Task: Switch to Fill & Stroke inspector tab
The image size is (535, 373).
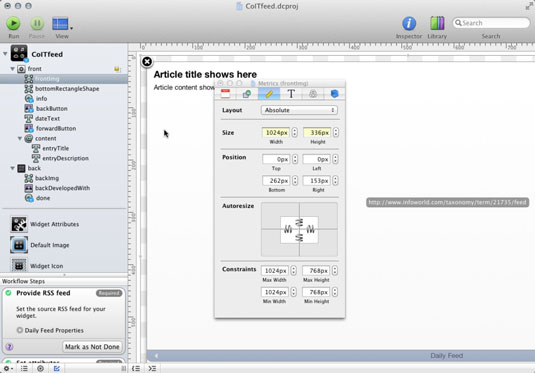Action: click(247, 94)
